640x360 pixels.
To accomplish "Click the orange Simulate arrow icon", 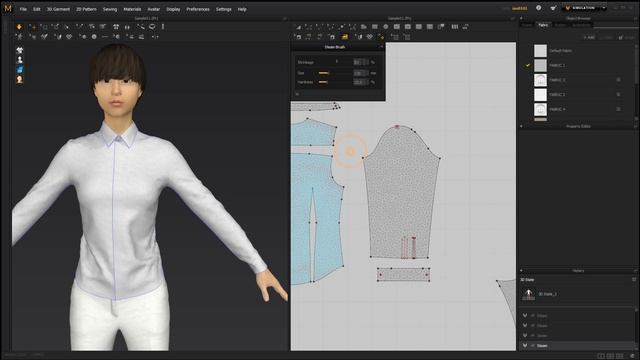I will tap(19, 27).
